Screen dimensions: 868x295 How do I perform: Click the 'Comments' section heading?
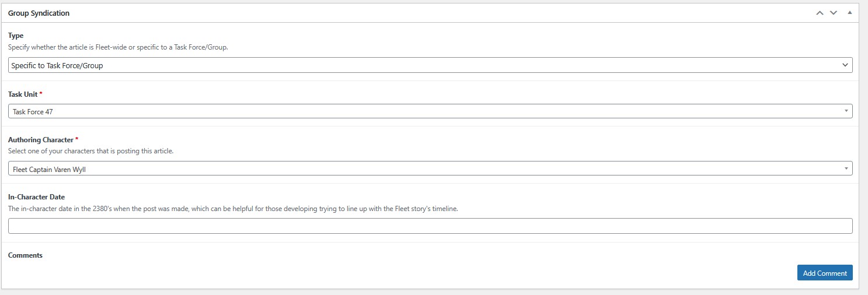(25, 255)
